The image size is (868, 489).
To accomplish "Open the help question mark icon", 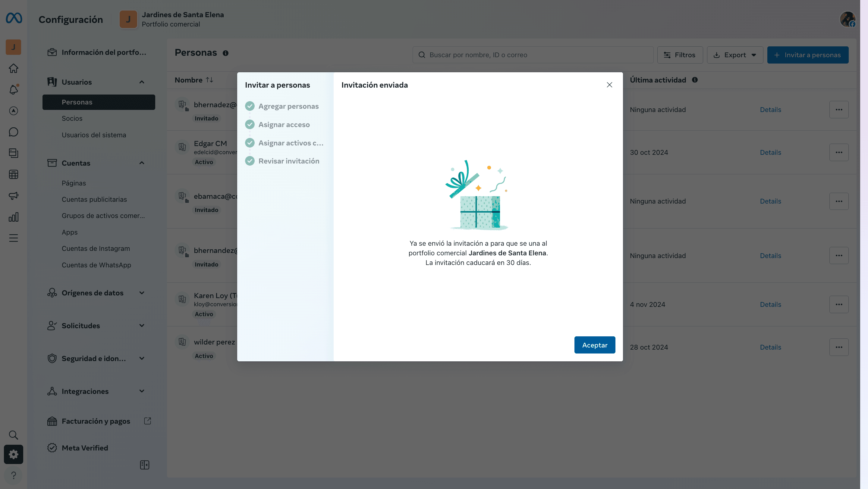I will click(14, 475).
